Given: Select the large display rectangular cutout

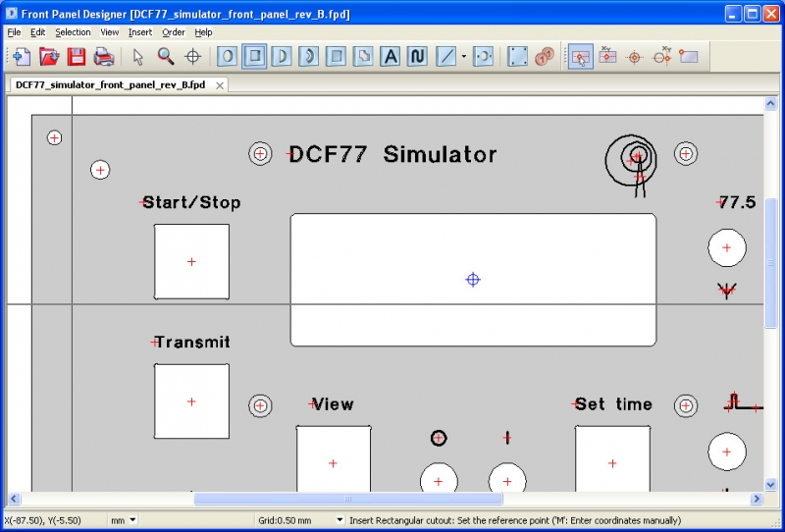Looking at the screenshot, I should 473,280.
